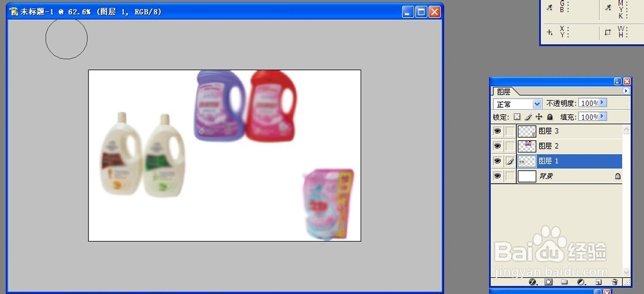Click the padlock on the 背景 layer
644x294 pixels.
click(618, 176)
